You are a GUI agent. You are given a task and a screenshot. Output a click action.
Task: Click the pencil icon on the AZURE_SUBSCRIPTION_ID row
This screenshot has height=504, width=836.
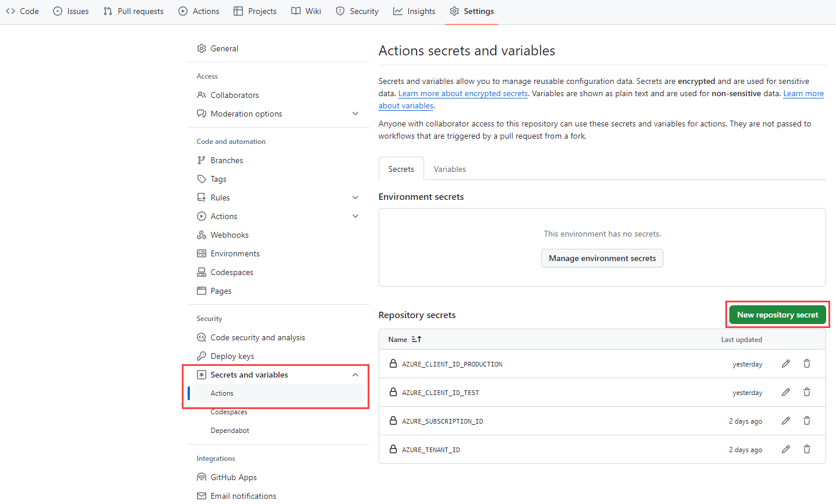[786, 421]
